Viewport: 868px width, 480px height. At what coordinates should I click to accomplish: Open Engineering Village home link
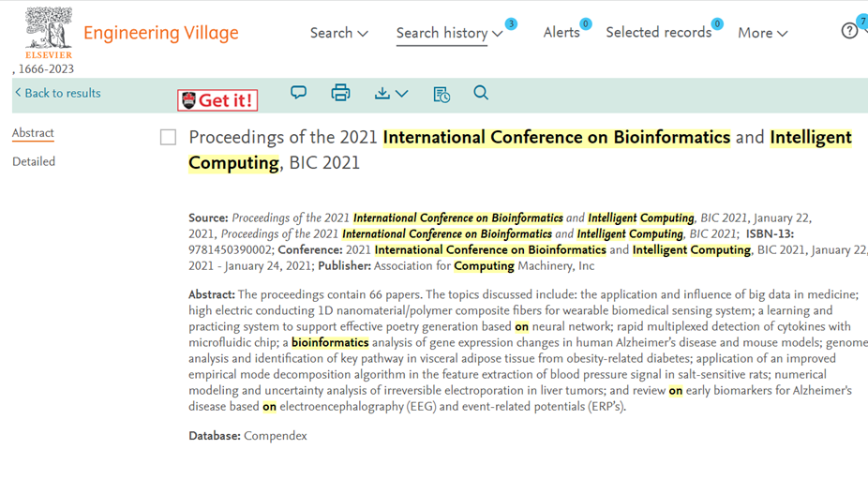click(160, 33)
